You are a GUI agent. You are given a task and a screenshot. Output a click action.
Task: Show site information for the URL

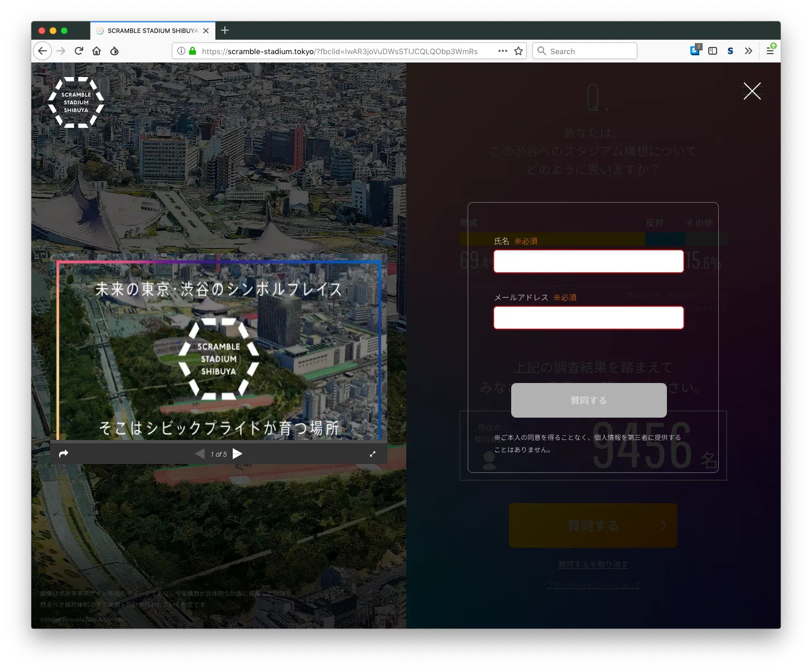click(181, 51)
